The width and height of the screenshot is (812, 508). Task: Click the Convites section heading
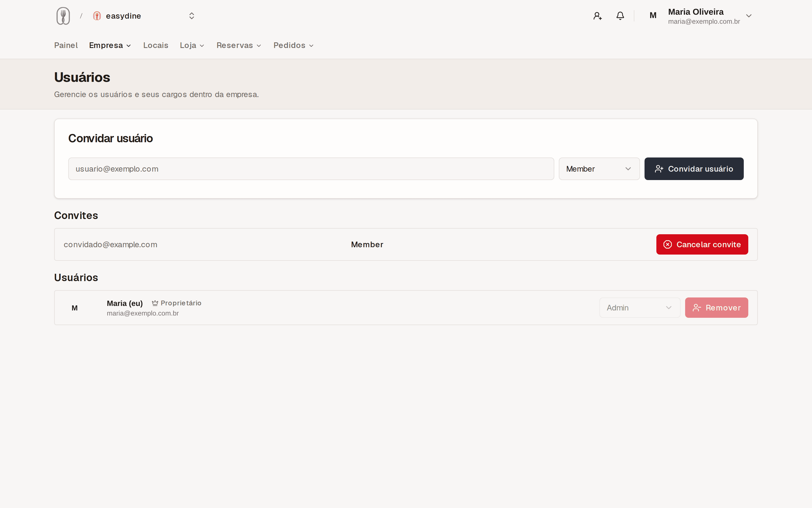pos(76,215)
